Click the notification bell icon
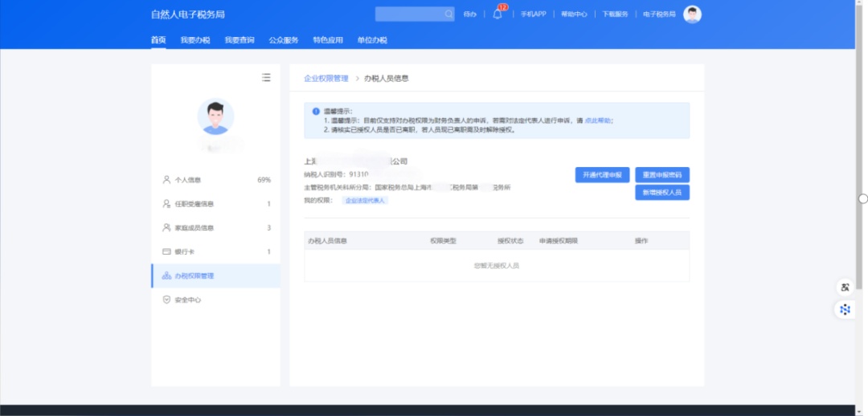 click(497, 14)
